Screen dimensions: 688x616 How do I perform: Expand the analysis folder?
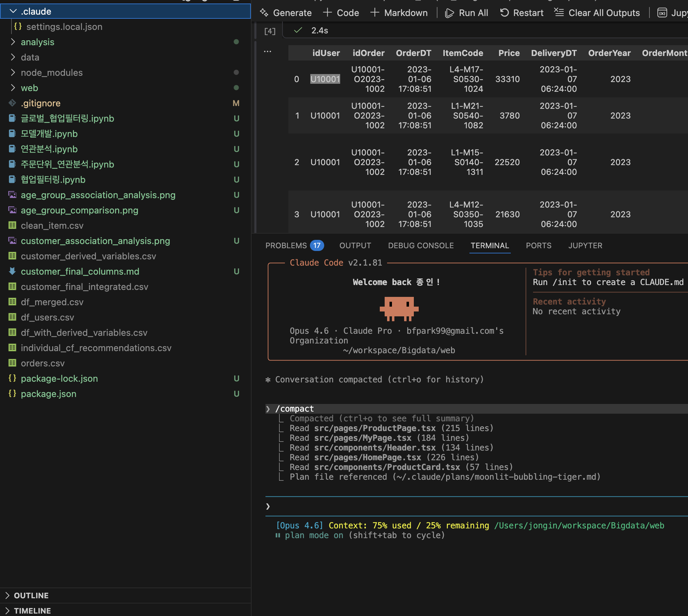[x=13, y=42]
